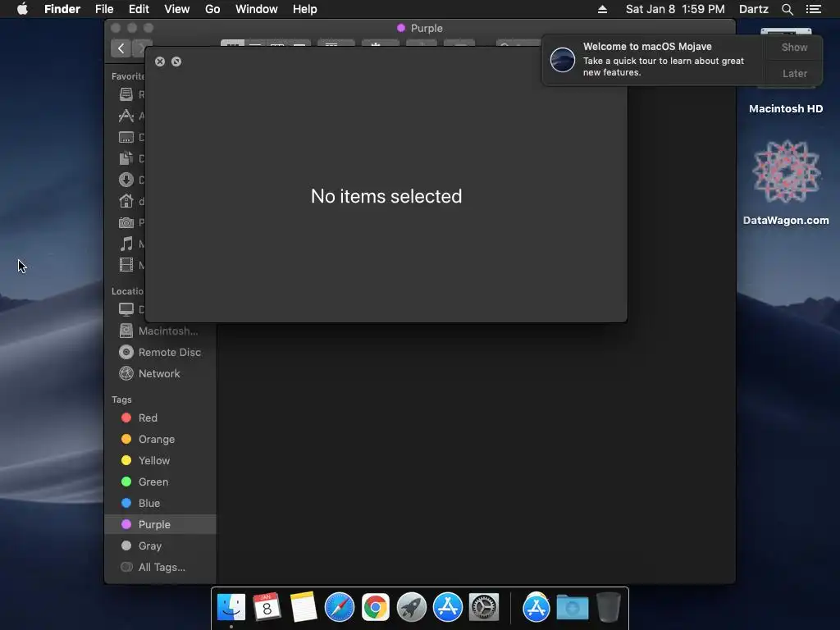
Task: Open App Store icon beside Launchpad
Action: pyautogui.click(x=448, y=607)
